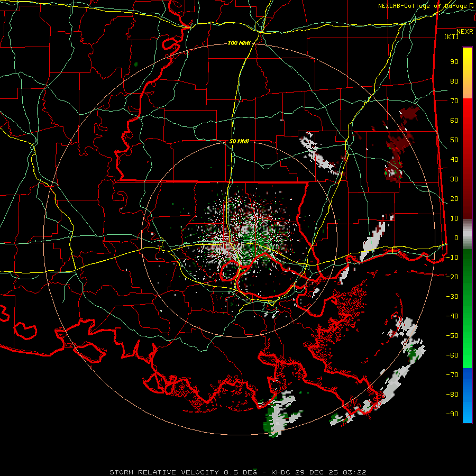Click the positive 50 scale value
This screenshot has height=476, width=476.
tap(454, 140)
